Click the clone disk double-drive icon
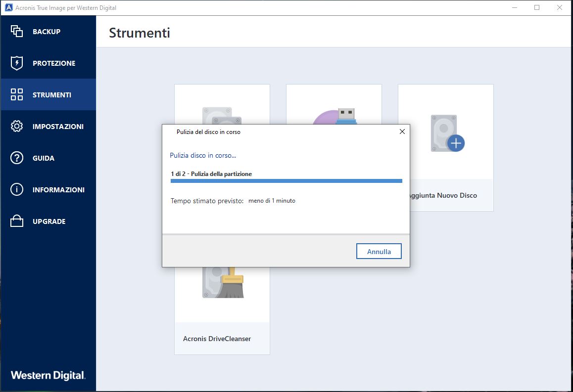Viewport: 573px width, 392px height. [x=222, y=116]
